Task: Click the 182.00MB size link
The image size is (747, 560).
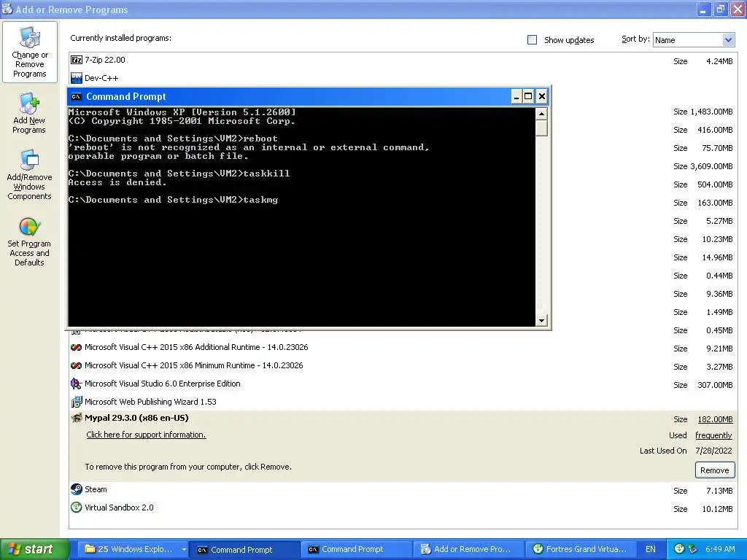Action: [x=715, y=419]
